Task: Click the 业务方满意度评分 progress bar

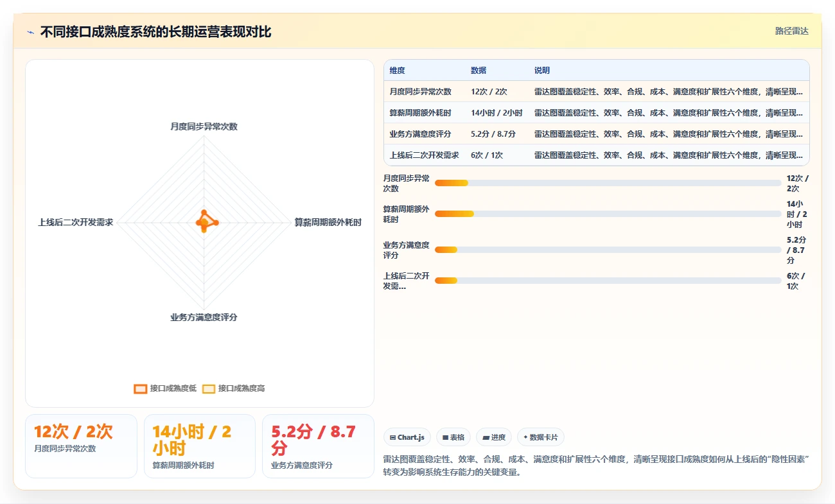Action: tap(608, 250)
